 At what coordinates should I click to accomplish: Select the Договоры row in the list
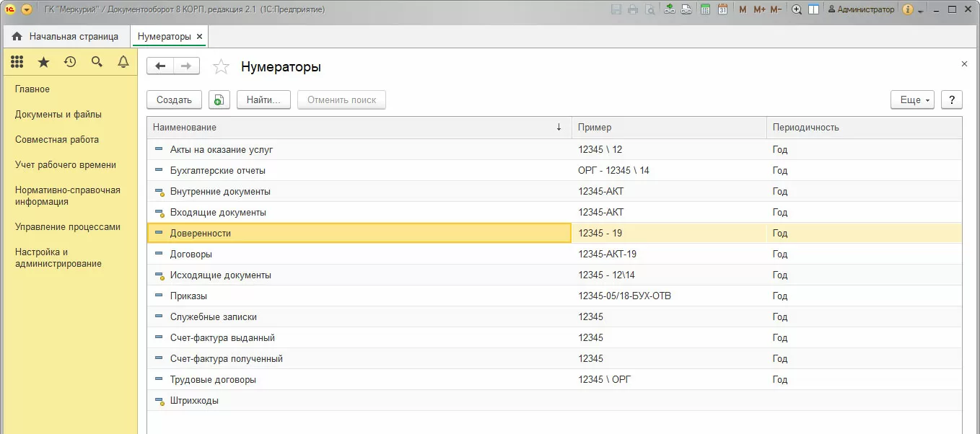[x=191, y=254]
